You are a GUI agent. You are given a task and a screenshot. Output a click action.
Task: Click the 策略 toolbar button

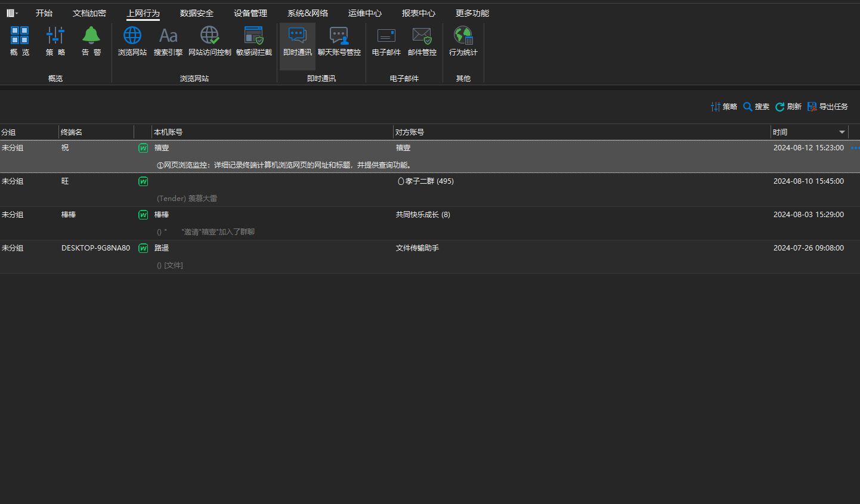pos(724,107)
